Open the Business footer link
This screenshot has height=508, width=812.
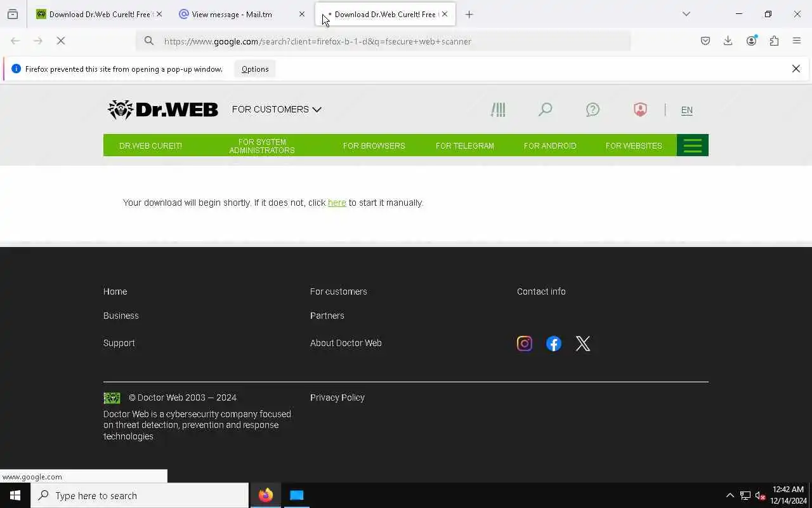(x=121, y=316)
